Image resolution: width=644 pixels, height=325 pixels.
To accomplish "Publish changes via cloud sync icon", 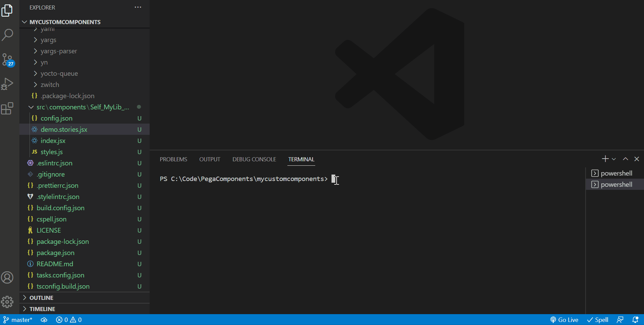I will [x=44, y=320].
